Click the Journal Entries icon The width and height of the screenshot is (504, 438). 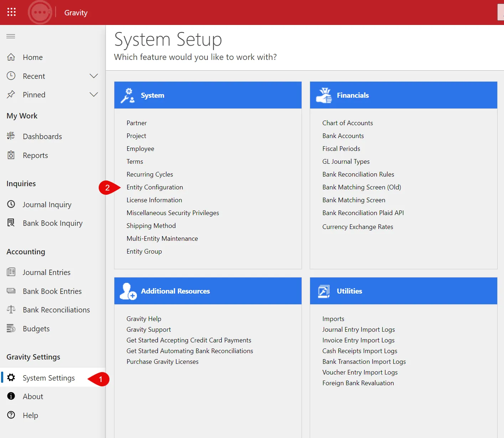click(11, 272)
